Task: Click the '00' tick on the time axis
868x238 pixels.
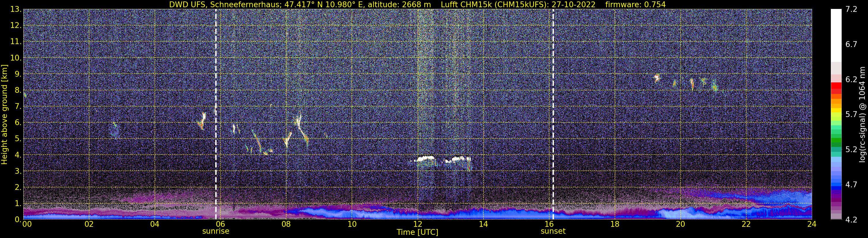Action: coord(27,224)
